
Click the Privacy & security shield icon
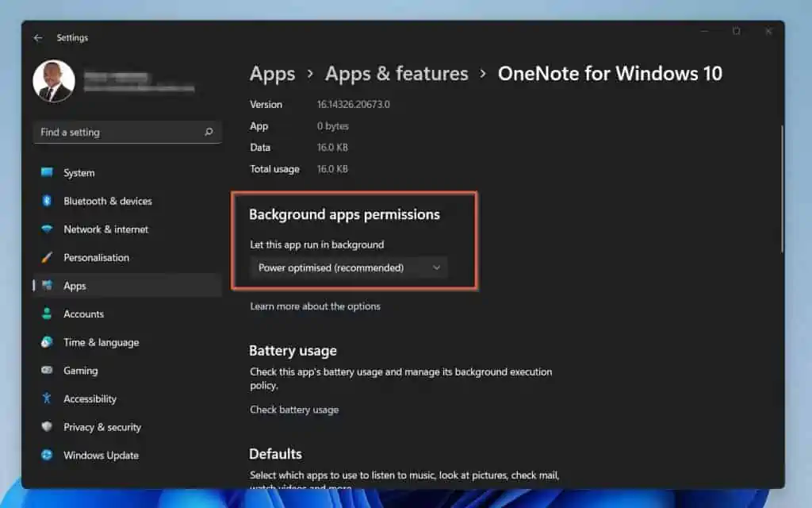(x=47, y=426)
